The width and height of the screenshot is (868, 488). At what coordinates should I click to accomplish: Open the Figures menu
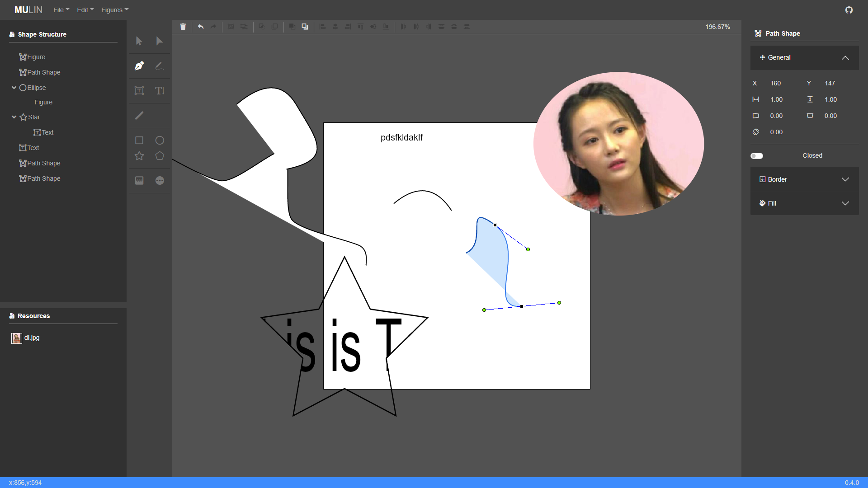pyautogui.click(x=115, y=10)
